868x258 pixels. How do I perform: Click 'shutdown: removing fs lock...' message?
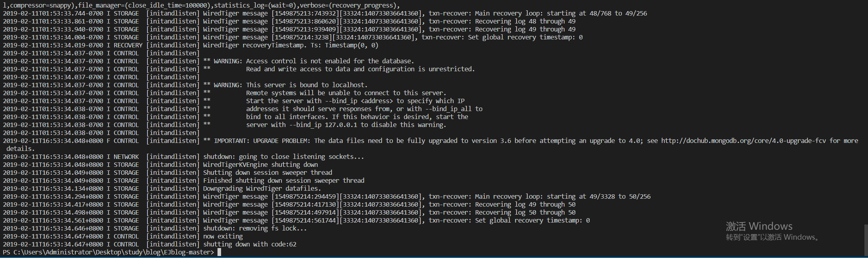[255, 228]
